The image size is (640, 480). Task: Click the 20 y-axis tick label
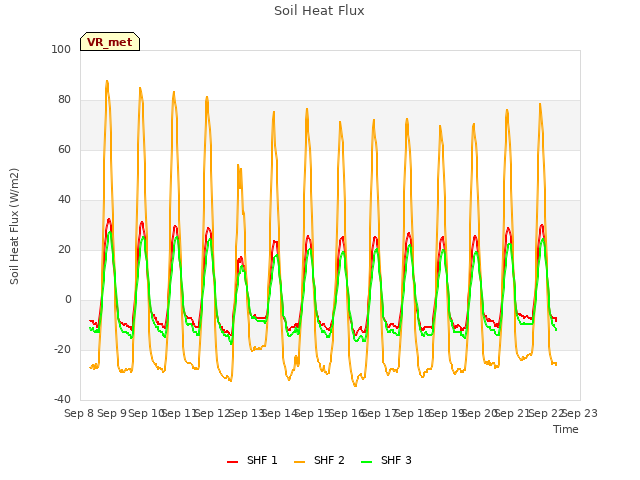64,249
